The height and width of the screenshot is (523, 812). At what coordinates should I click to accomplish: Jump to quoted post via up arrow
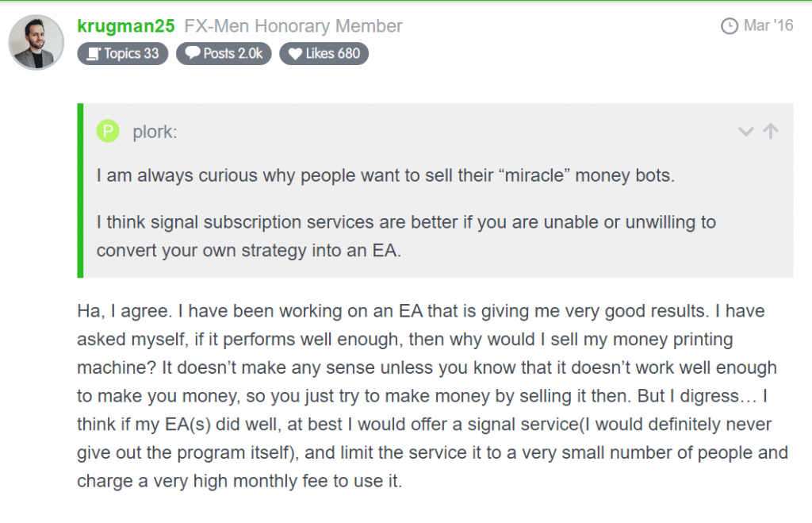[771, 131]
